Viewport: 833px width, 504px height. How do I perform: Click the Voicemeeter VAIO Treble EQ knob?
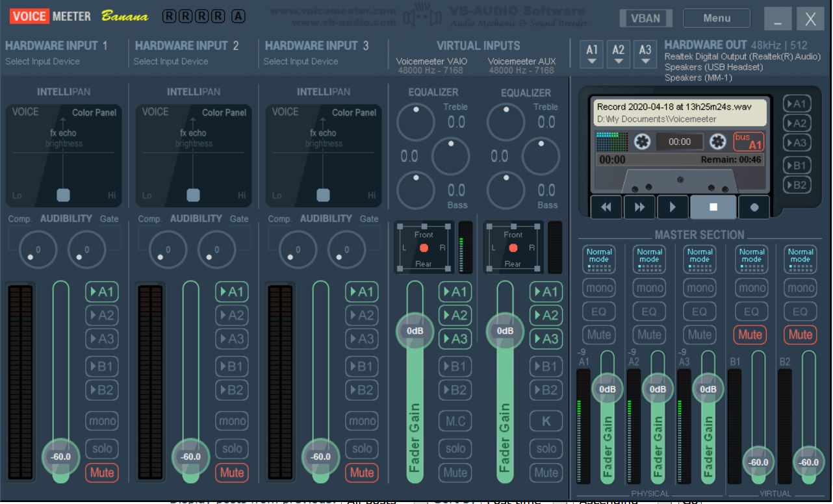pyautogui.click(x=416, y=122)
